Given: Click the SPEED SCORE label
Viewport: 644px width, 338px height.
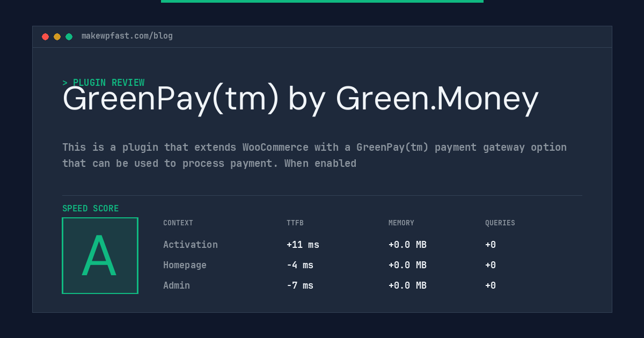Looking at the screenshot, I should (91, 209).
